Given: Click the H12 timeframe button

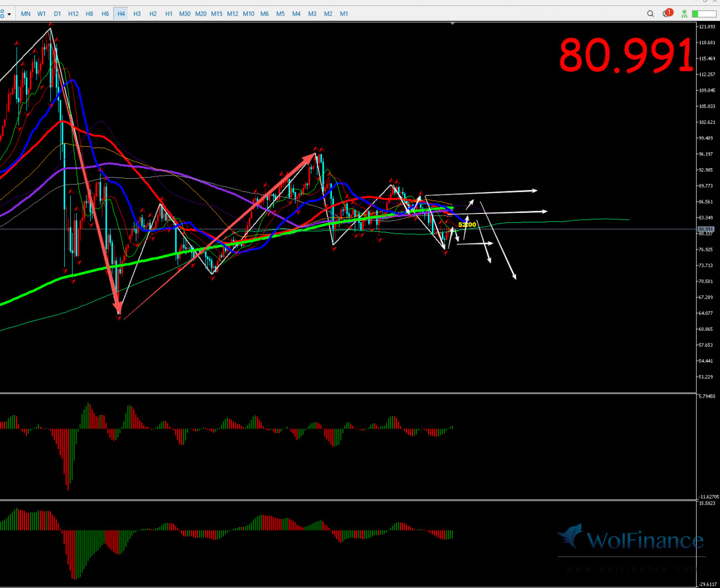Looking at the screenshot, I should click(x=73, y=14).
